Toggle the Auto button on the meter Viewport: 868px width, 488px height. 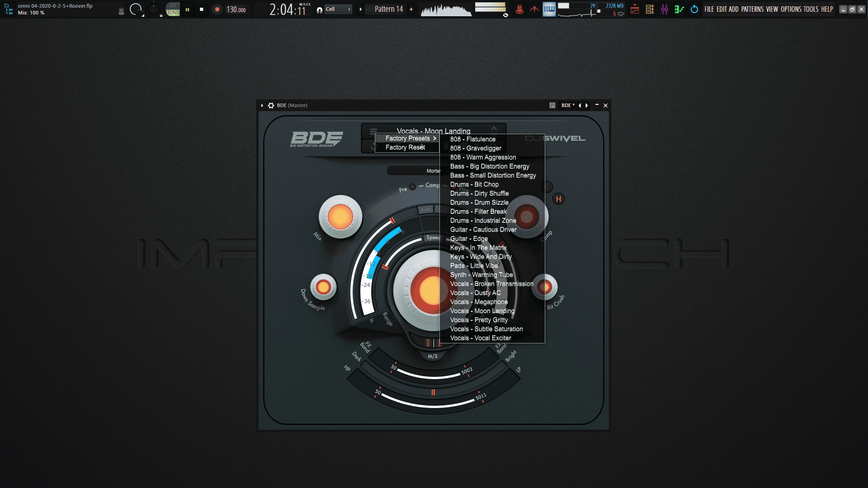pyautogui.click(x=425, y=209)
